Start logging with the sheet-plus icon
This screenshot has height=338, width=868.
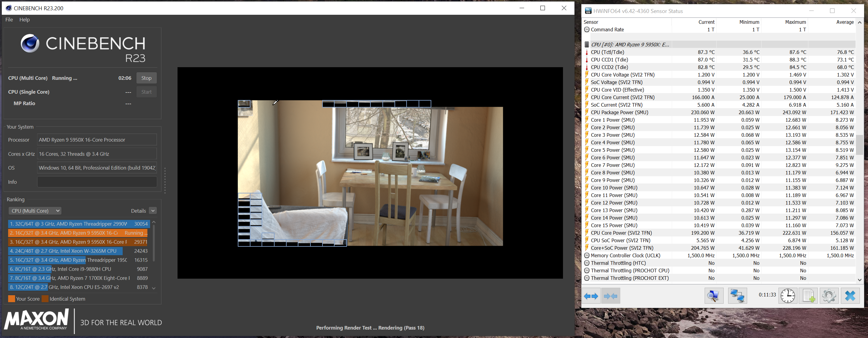(808, 296)
